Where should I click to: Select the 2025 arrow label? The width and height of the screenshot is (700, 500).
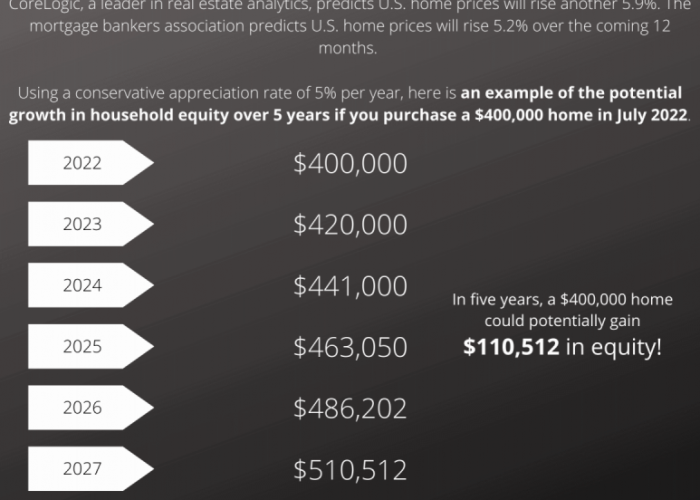pyautogui.click(x=91, y=346)
